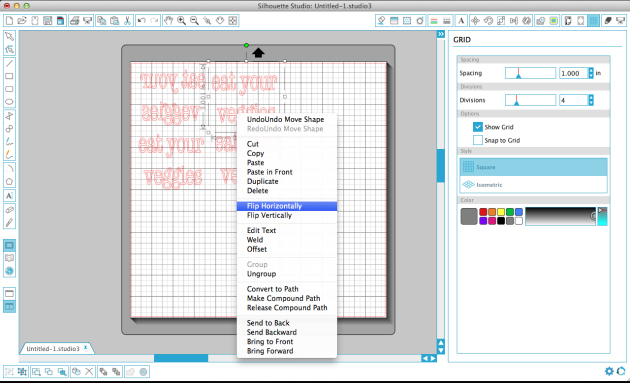The height and width of the screenshot is (383, 630).
Task: Click the Print icon
Action: click(74, 20)
